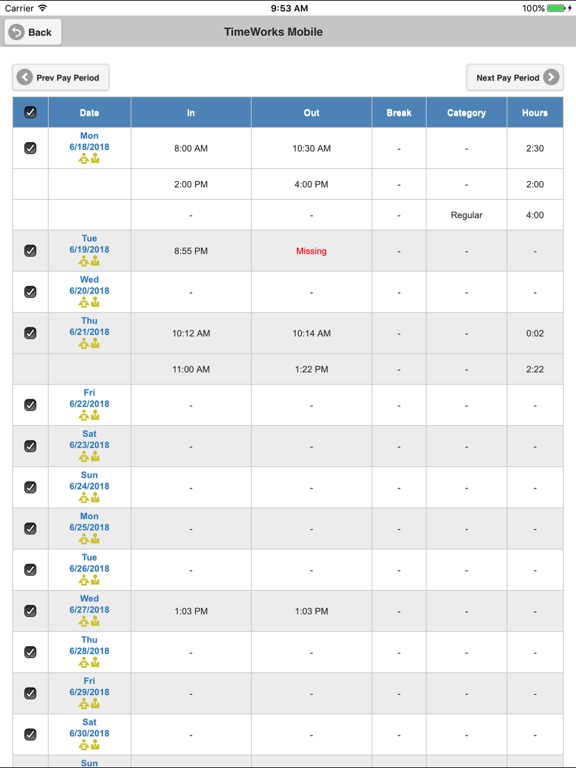Screen dimensions: 576x768
Task: Open the Tue 6/19/2018 date link
Action: 89,244
